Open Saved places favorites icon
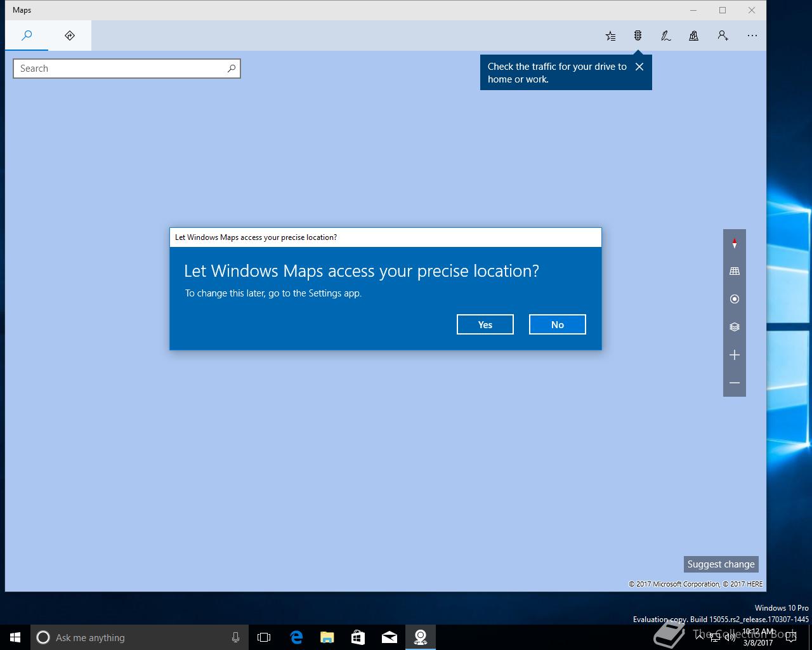 (610, 36)
